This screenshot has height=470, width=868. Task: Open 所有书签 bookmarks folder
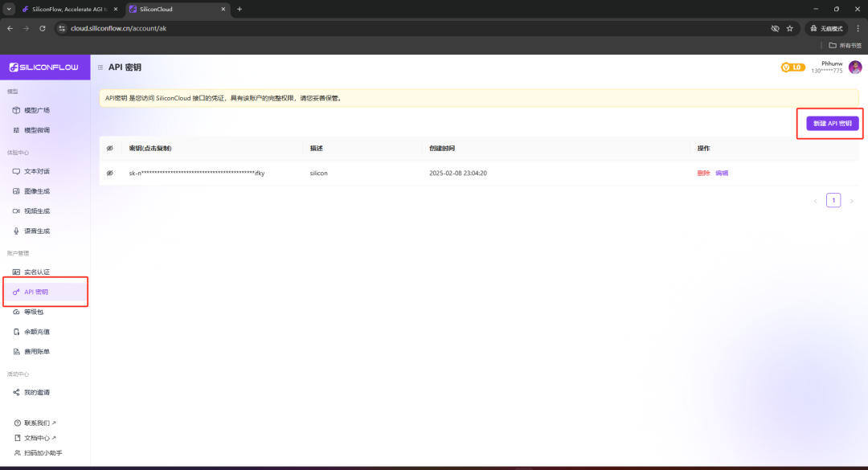845,46
